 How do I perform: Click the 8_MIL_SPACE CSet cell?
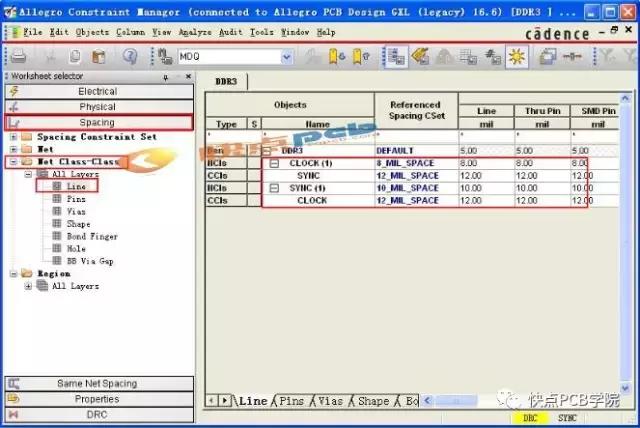pyautogui.click(x=417, y=163)
